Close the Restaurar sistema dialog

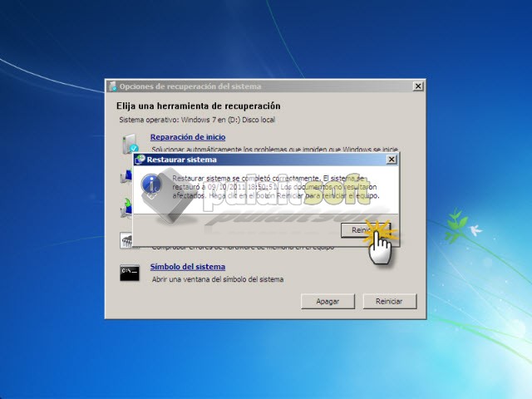[x=392, y=159]
